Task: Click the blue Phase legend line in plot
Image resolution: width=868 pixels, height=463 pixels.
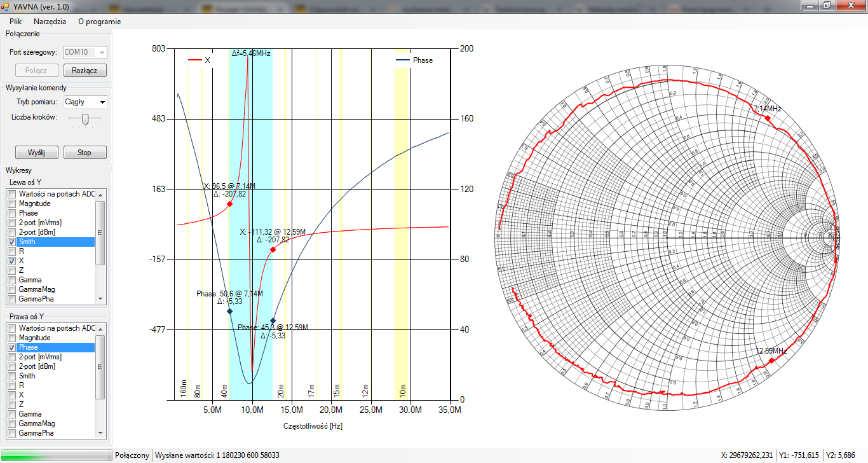Action: click(402, 60)
